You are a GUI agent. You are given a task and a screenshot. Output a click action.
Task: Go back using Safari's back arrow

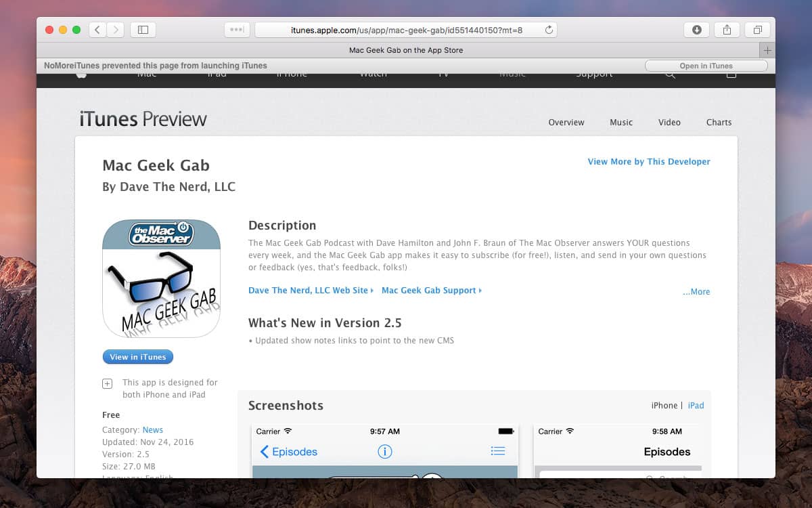(98, 30)
